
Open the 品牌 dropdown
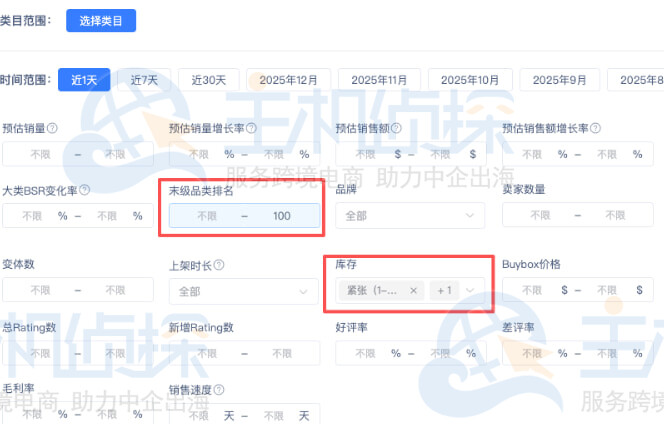410,216
